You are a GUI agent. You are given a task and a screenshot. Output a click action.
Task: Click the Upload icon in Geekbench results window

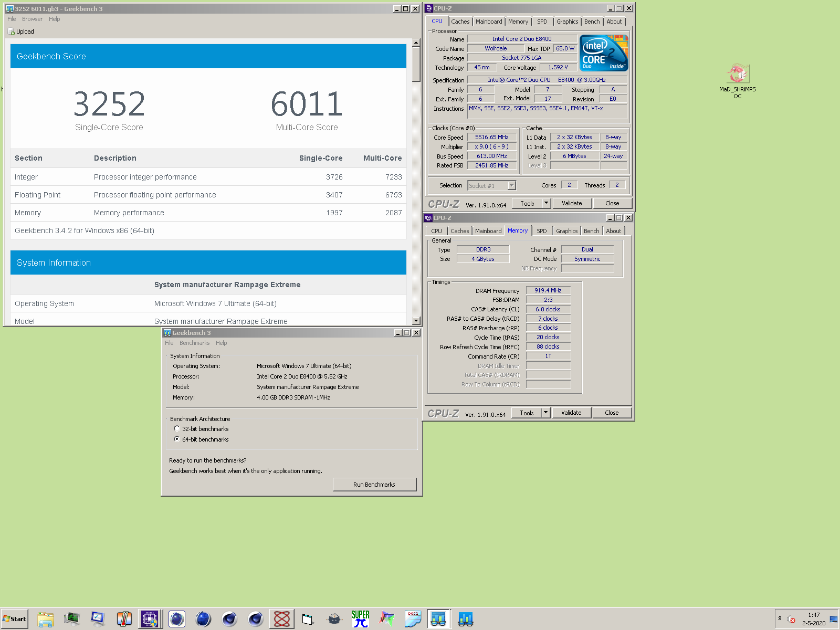(x=11, y=31)
